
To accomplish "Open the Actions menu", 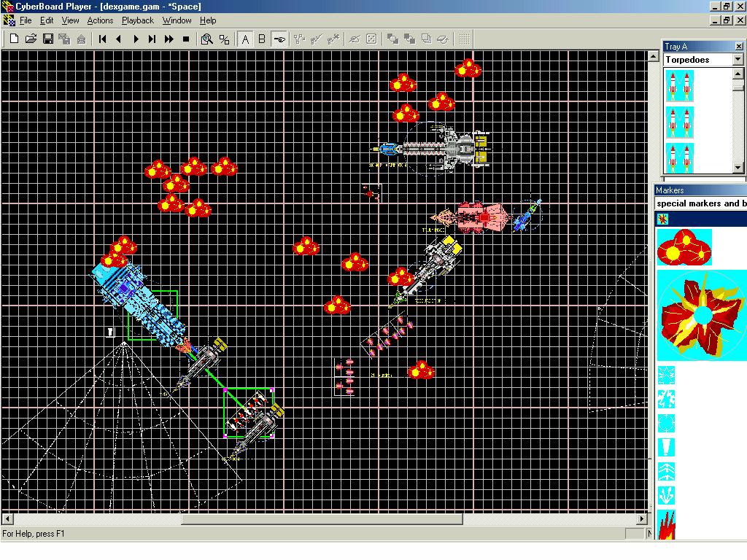I will click(x=100, y=20).
